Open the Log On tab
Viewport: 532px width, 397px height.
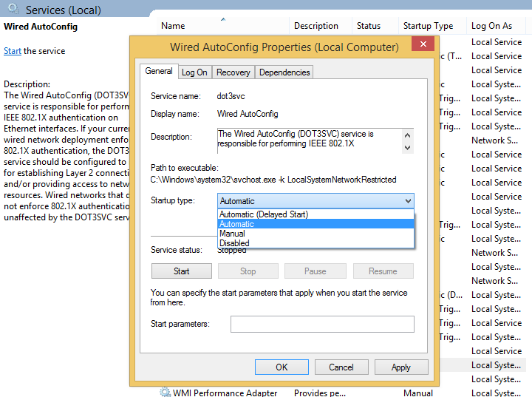194,72
